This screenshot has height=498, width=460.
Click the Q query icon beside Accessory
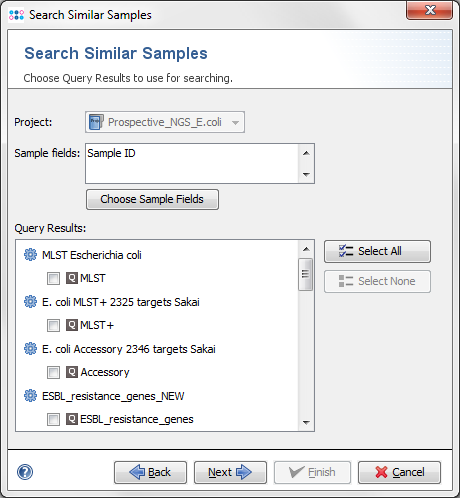pos(72,372)
